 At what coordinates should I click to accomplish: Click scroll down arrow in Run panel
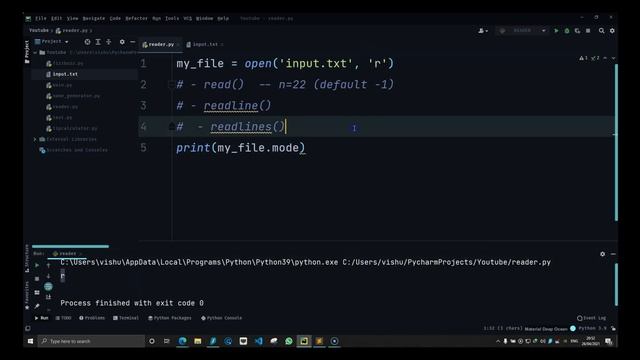pos(48,276)
